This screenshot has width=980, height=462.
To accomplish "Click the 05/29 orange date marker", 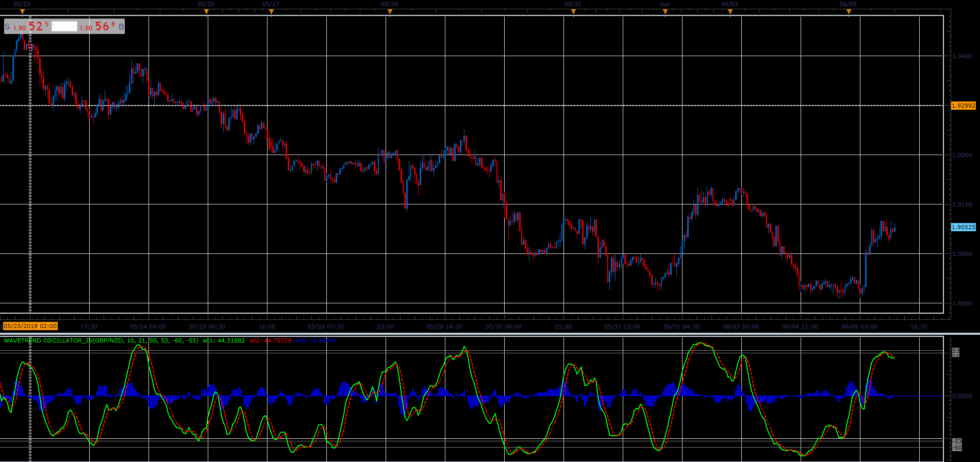I will click(390, 11).
